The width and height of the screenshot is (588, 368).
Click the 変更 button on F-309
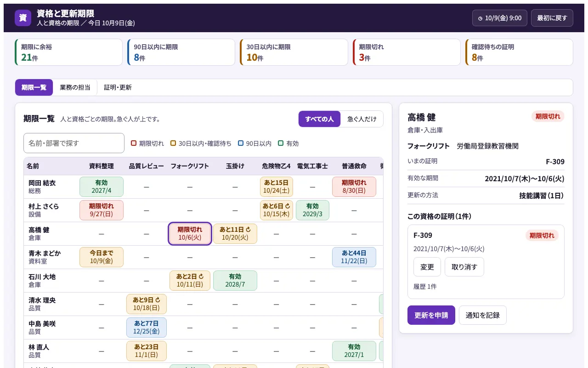coord(427,267)
